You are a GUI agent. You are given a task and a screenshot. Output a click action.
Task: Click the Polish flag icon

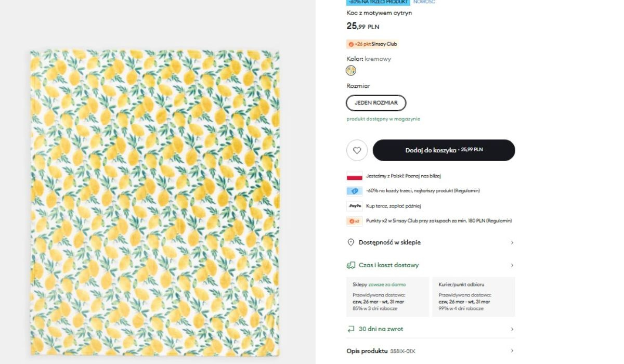coord(354,176)
